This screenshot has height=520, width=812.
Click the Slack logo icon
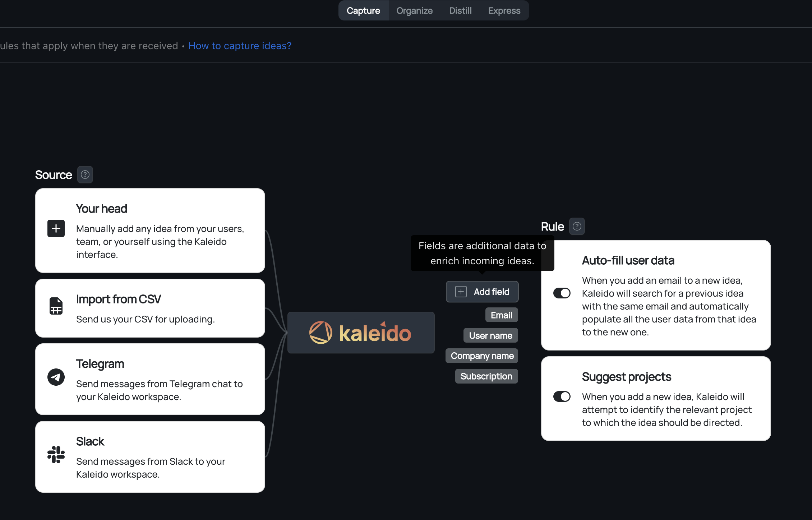pos(56,455)
